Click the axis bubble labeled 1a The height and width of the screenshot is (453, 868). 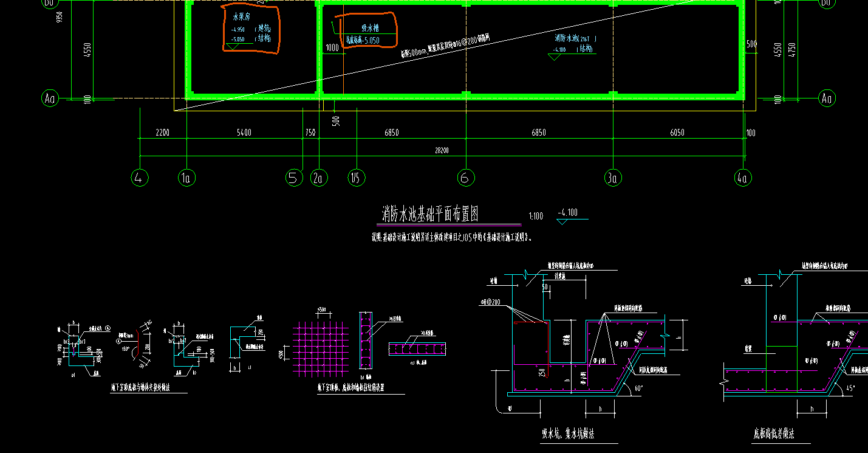[x=186, y=178]
